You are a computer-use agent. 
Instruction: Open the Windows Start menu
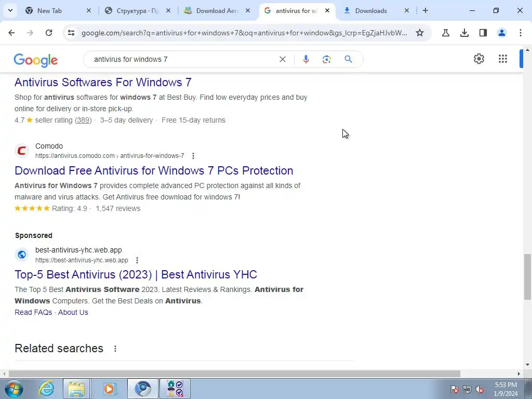[x=14, y=389]
